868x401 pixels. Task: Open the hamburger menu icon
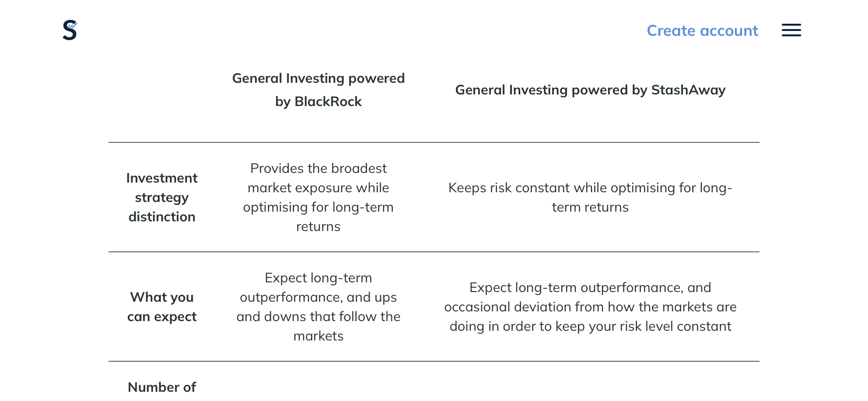click(791, 30)
